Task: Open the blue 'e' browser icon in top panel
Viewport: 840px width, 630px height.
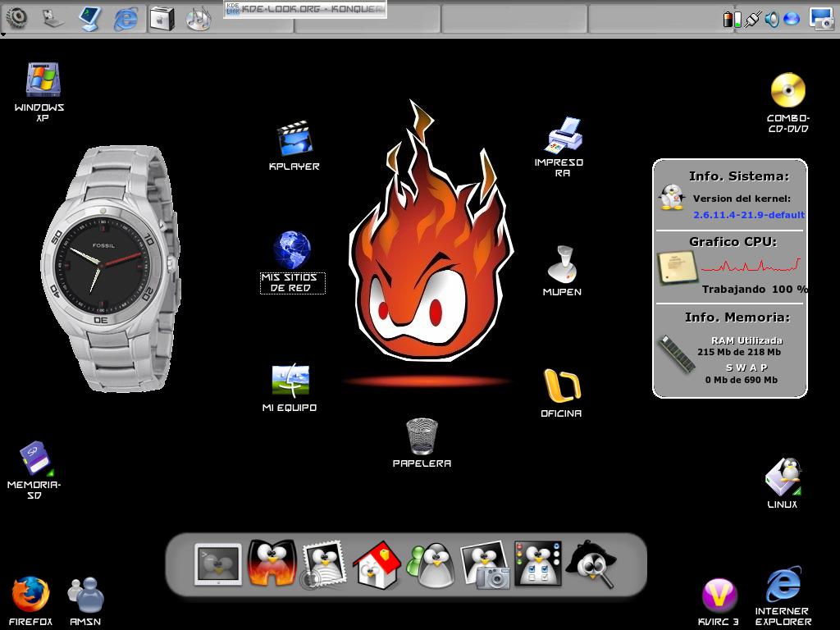Action: pyautogui.click(x=126, y=20)
